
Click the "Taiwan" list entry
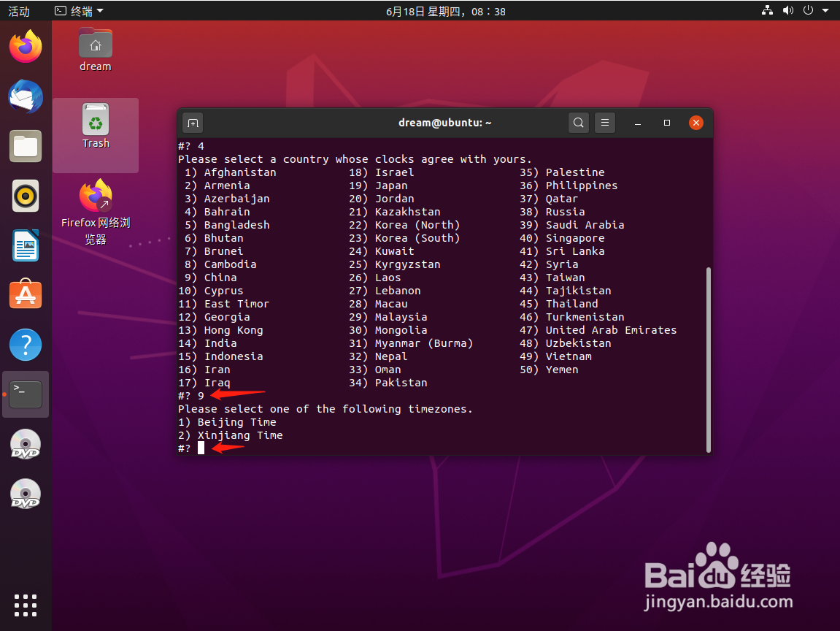tap(565, 278)
